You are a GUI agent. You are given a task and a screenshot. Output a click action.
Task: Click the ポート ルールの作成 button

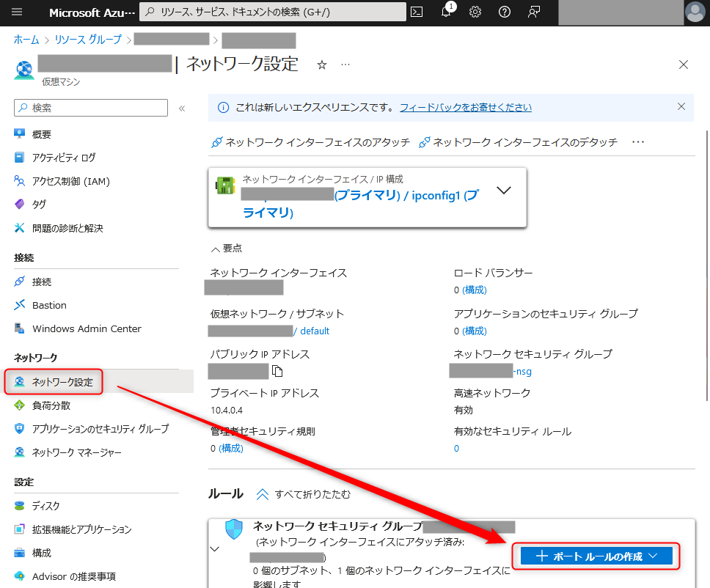[596, 556]
